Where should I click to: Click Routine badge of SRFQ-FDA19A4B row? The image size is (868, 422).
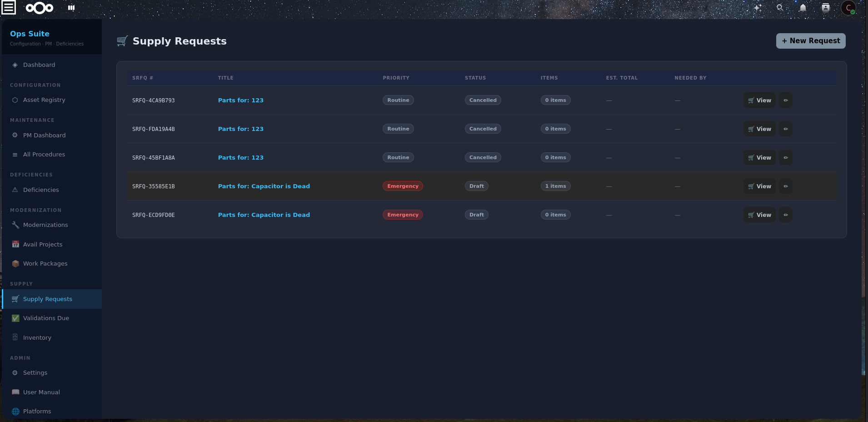(x=398, y=129)
